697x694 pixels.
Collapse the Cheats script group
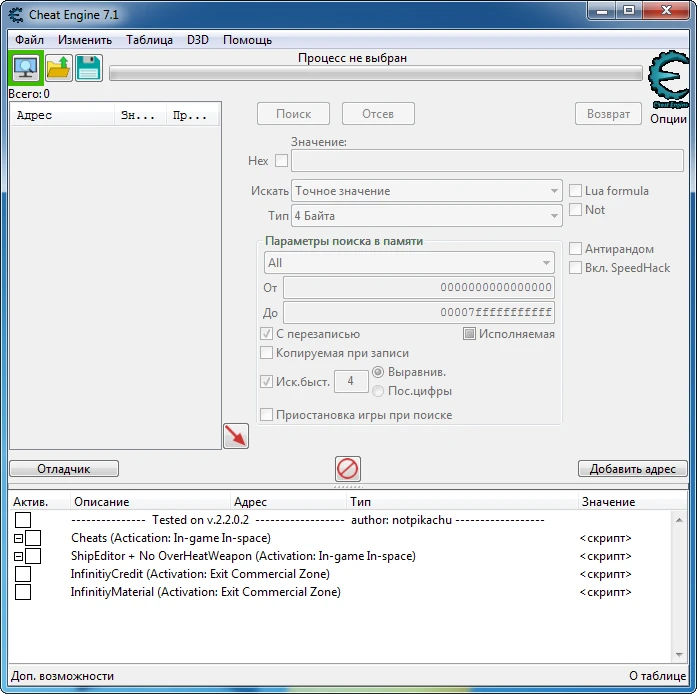(18, 538)
